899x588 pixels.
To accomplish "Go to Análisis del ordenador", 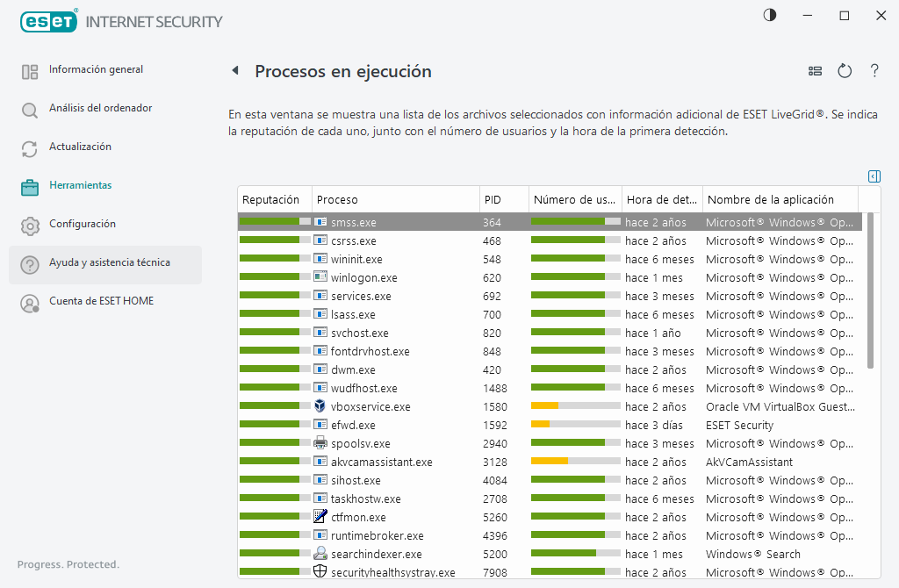I will 100,108.
